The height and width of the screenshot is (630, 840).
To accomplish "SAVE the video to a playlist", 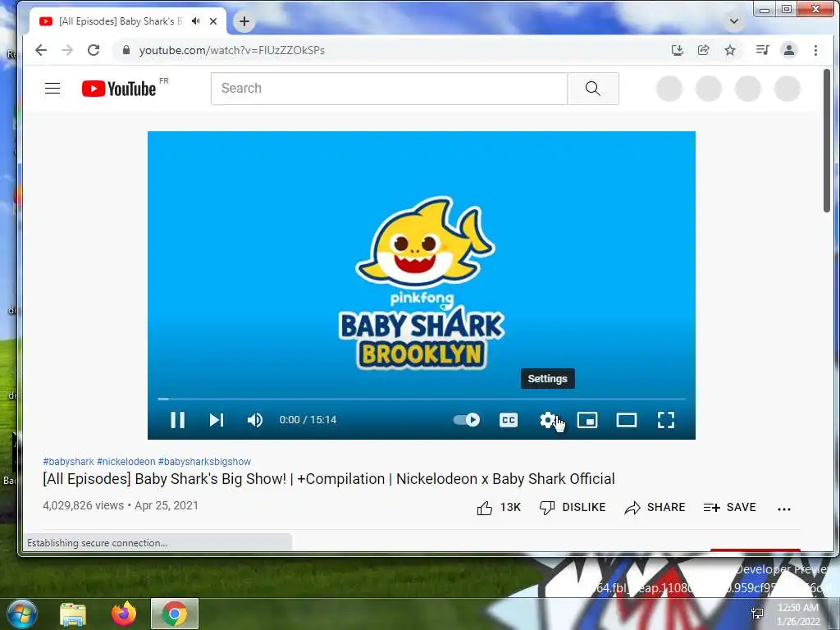I will [x=729, y=508].
